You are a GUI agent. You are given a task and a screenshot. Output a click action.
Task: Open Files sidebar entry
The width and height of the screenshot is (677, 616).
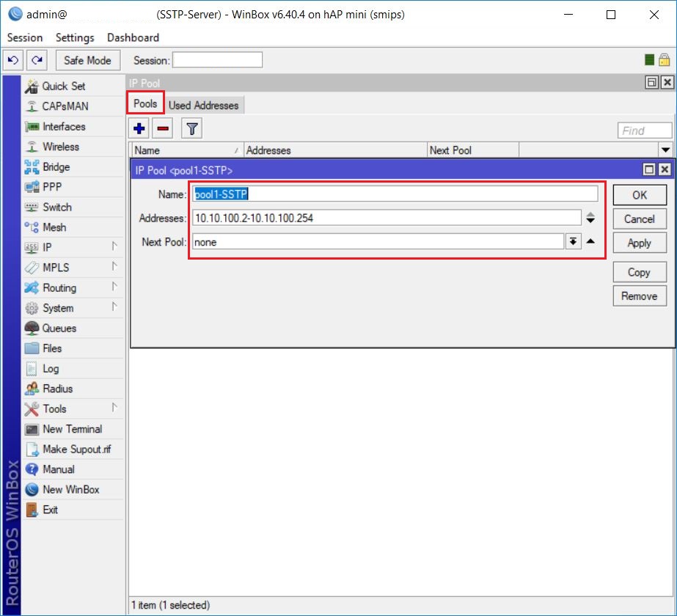(73, 348)
